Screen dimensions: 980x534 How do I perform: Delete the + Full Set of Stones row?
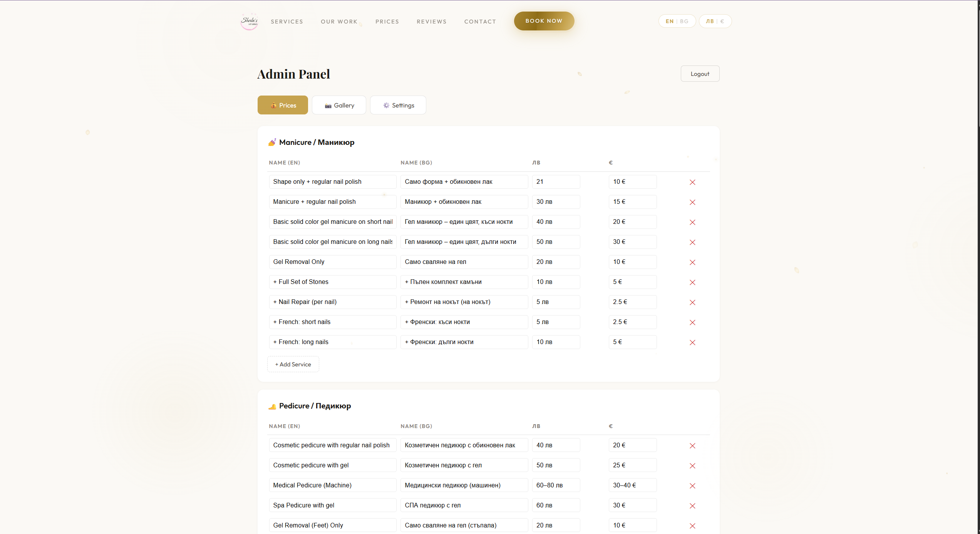coord(692,282)
